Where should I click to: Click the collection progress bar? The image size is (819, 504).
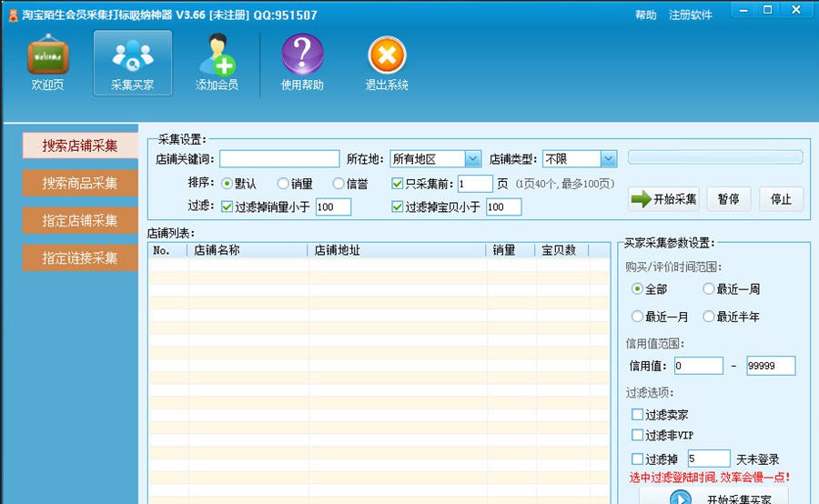pos(715,157)
